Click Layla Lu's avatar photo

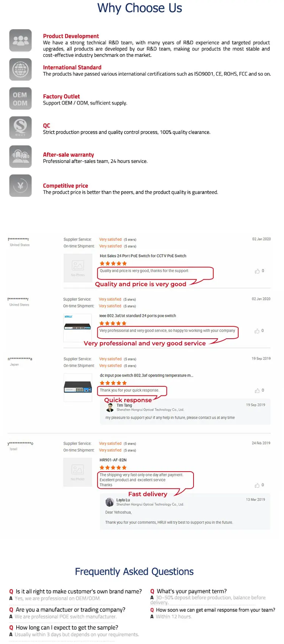coord(109,502)
